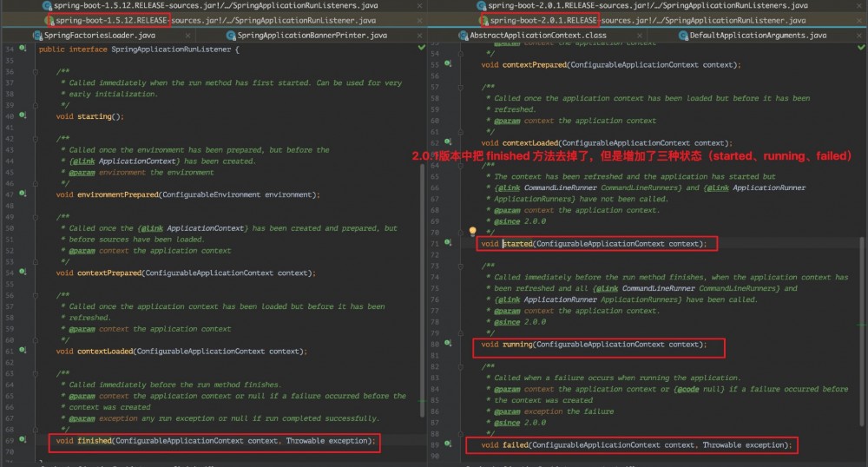
Task: Click the class icon of the SpringFactoriesLoader.java tab
Action: click(x=37, y=36)
